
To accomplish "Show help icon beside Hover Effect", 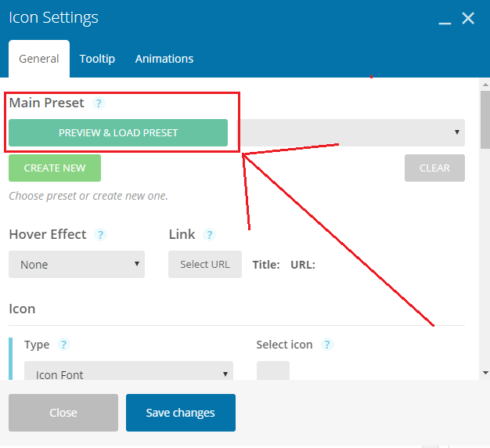I will click(100, 234).
